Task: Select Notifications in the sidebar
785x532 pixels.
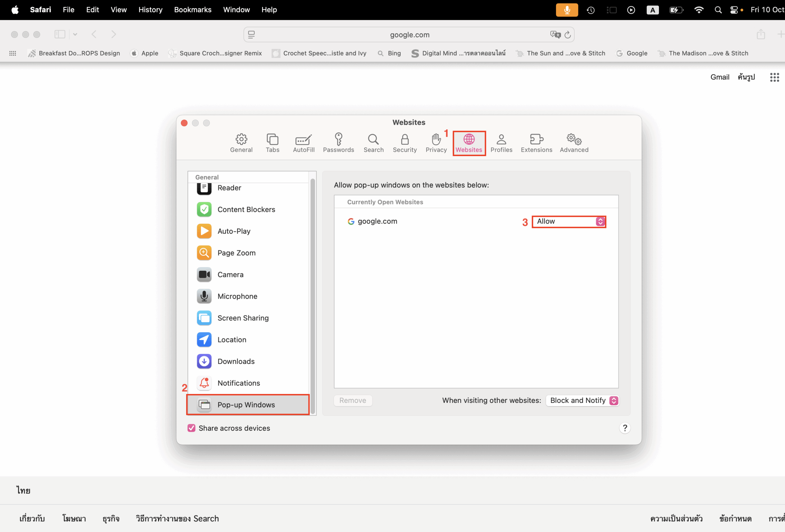Action: click(x=239, y=383)
